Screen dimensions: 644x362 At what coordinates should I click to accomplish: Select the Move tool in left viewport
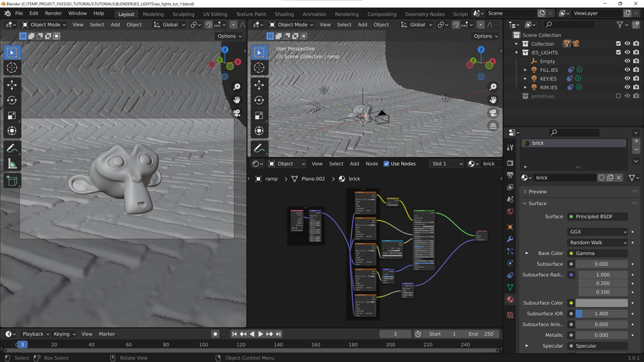point(12,85)
